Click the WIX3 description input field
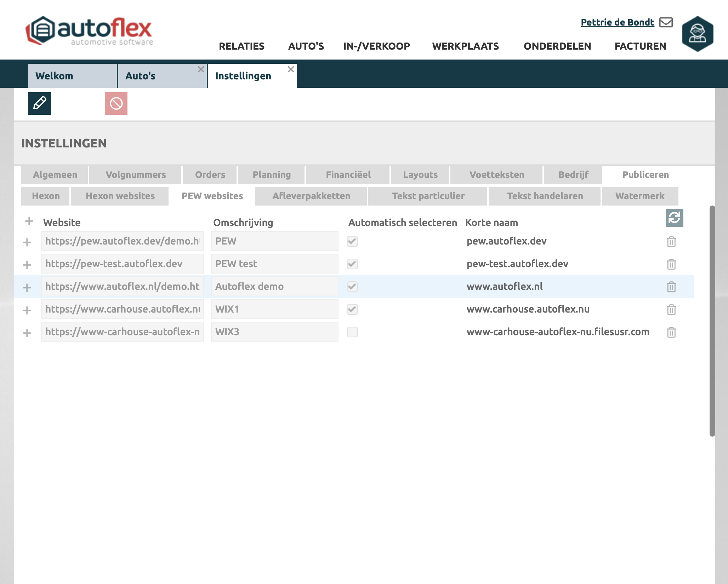The width and height of the screenshot is (728, 584). (x=274, y=332)
